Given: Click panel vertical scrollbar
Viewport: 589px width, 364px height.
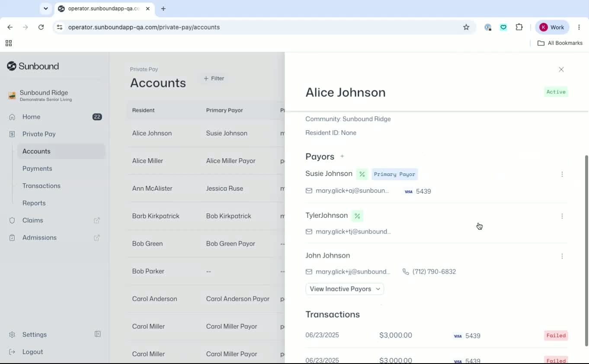Looking at the screenshot, I should [586, 251].
